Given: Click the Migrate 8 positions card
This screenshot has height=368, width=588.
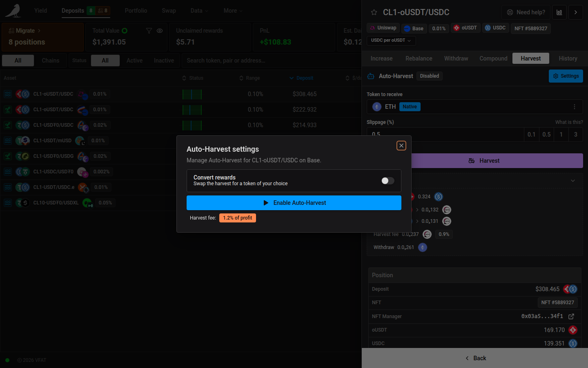Looking at the screenshot, I should [43, 37].
